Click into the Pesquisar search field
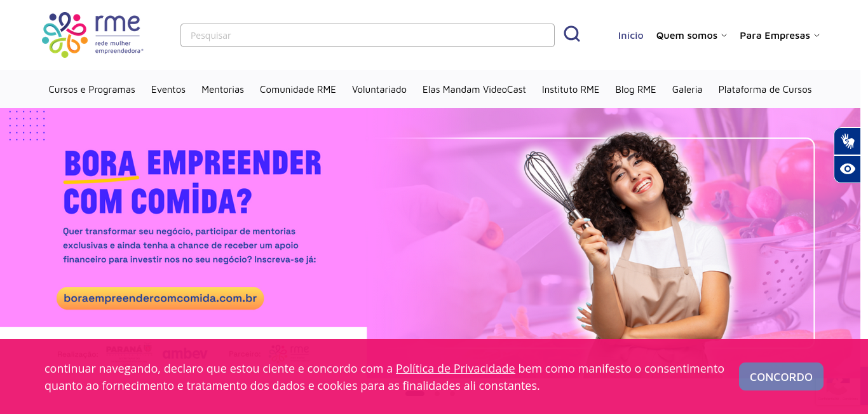The height and width of the screenshot is (414, 868). tap(367, 35)
